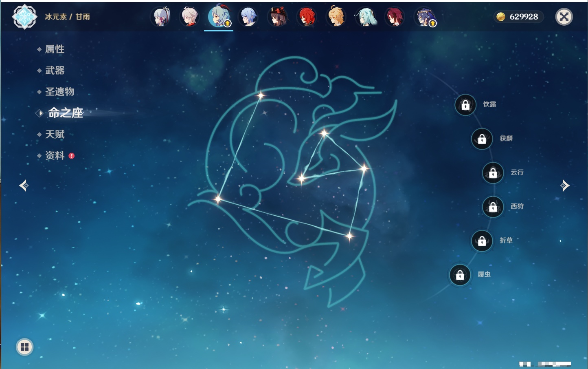Pick the blond Traveler portrait
Viewport: 588px width, 369px height.
(x=336, y=17)
